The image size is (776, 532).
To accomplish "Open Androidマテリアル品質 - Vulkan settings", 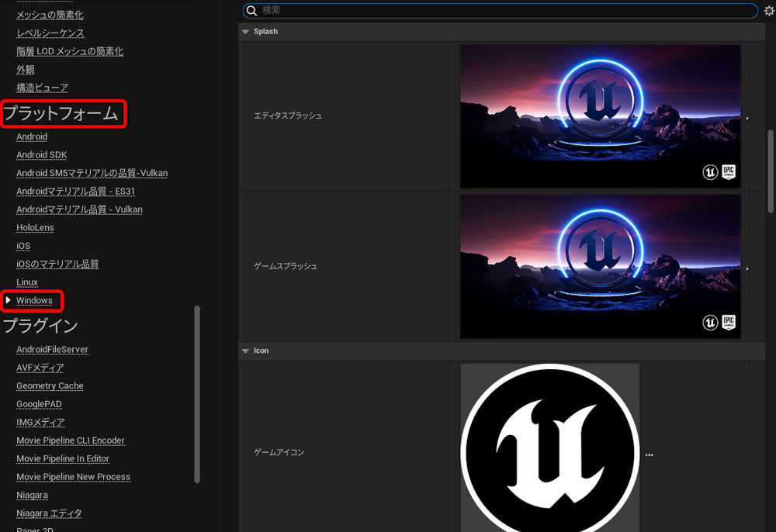I will pos(79,209).
